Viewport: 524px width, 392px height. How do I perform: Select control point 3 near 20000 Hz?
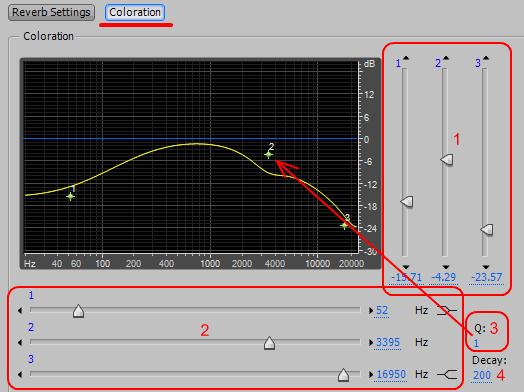coord(345,226)
